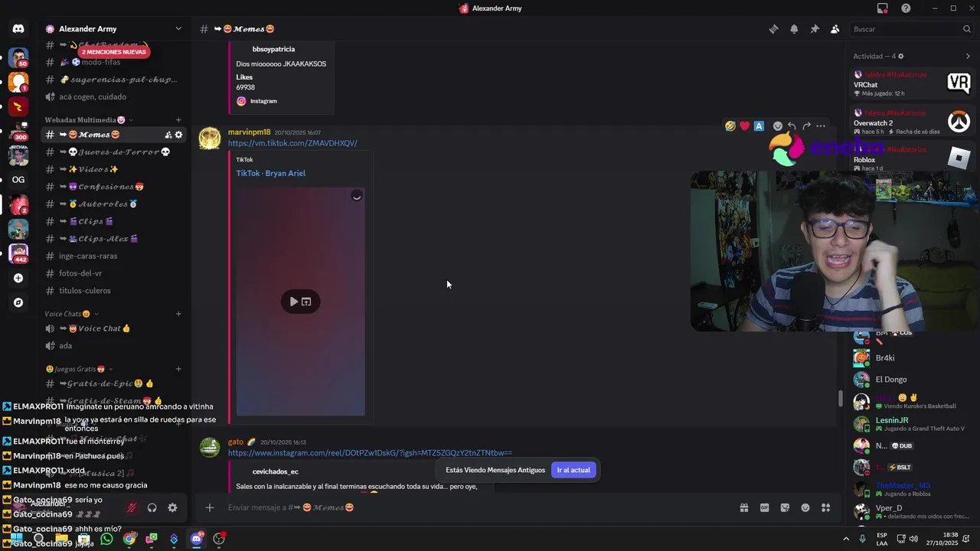The image size is (980, 551).
Task: Jump to 2 menciones nuevas pill
Action: [x=114, y=52]
